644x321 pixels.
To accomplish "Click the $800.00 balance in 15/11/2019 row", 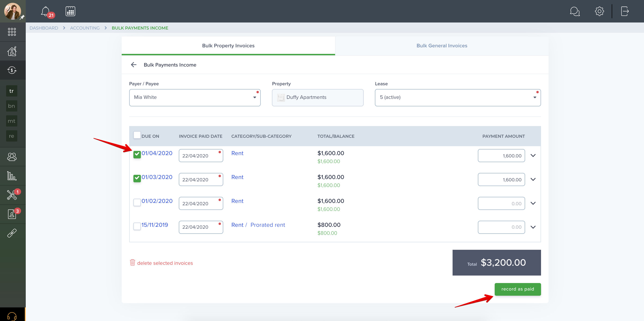I will pyautogui.click(x=327, y=233).
